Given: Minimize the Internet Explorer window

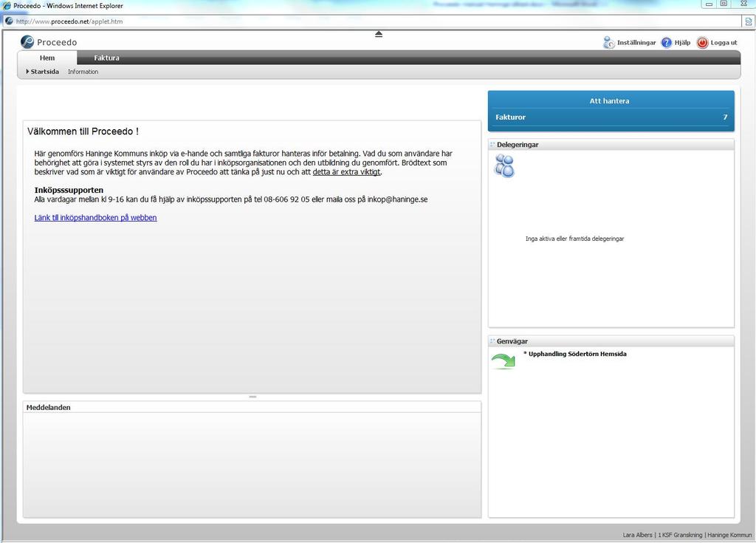Looking at the screenshot, I should [709, 4].
